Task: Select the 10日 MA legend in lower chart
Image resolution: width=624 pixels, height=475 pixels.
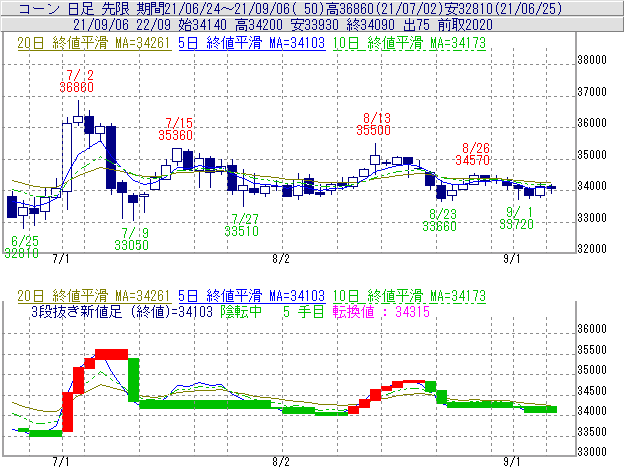Action: pyautogui.click(x=409, y=296)
